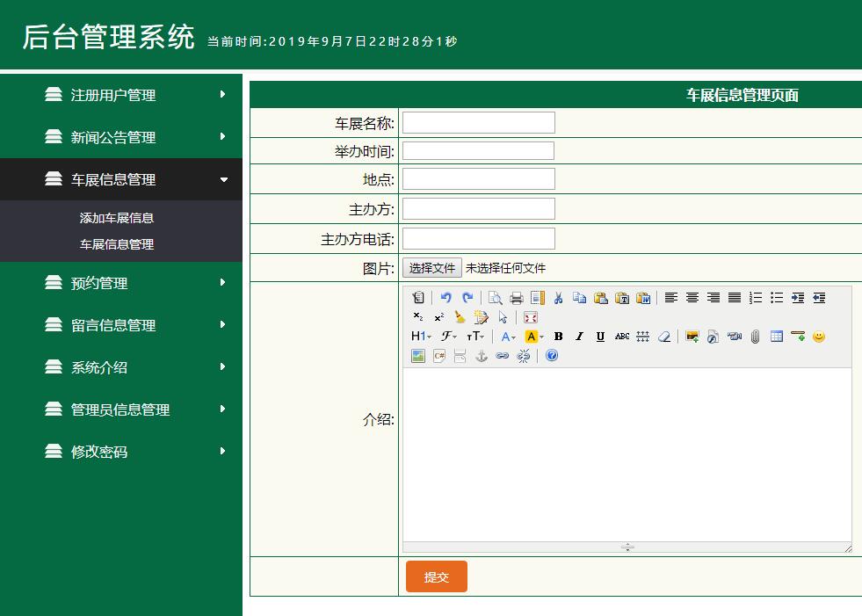
Task: Toggle HTML source view in editor
Action: pos(418,298)
